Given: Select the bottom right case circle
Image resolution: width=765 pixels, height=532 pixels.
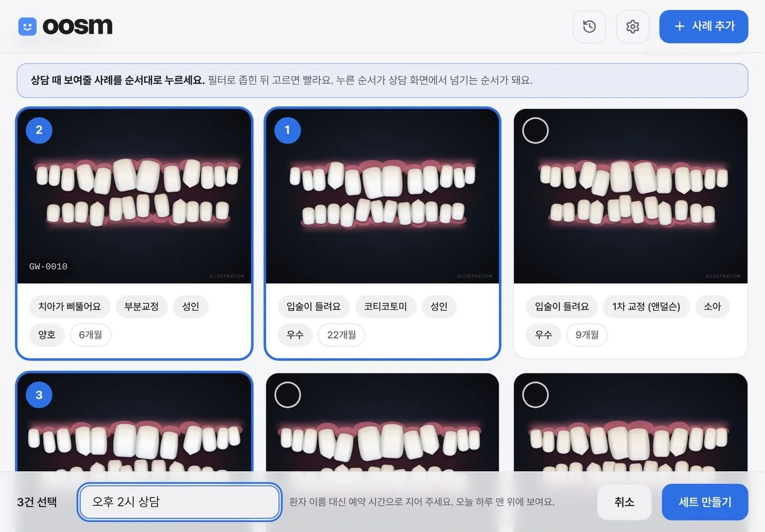Looking at the screenshot, I should coord(535,394).
